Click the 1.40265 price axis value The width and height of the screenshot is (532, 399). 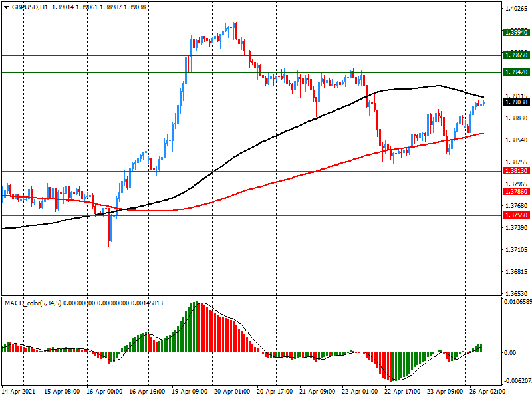point(517,9)
